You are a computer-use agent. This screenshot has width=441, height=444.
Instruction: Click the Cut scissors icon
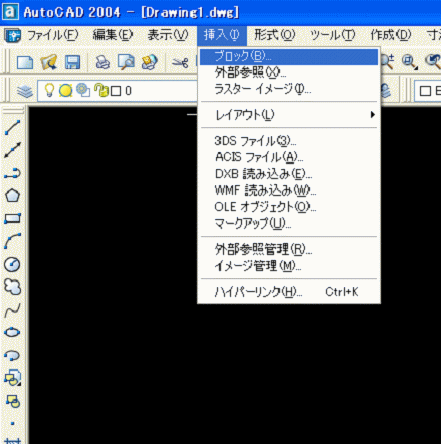coord(180,62)
